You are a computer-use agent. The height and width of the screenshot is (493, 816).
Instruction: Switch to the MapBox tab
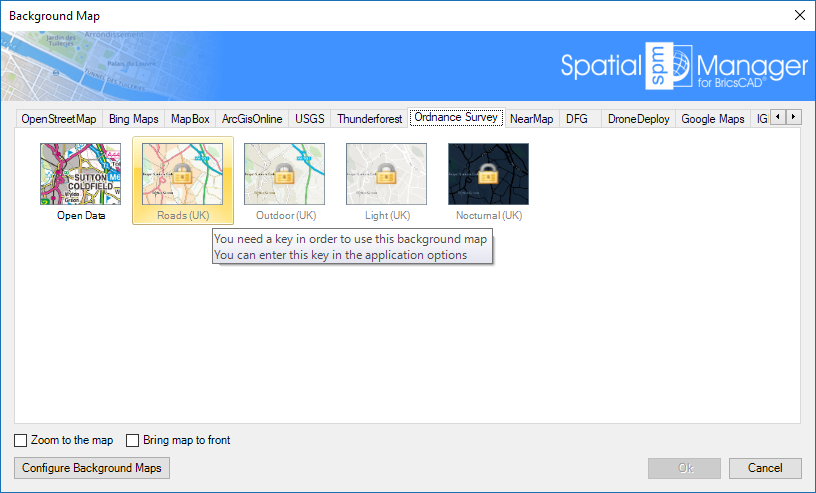point(190,119)
